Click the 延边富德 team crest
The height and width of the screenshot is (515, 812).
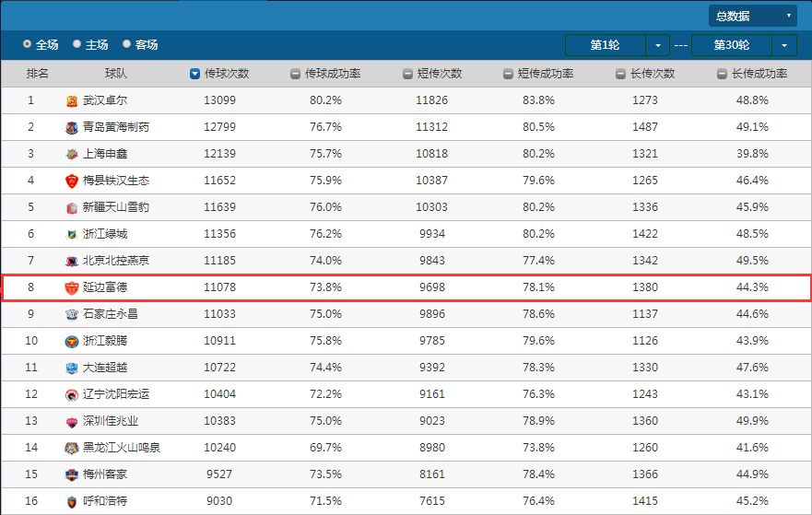point(72,287)
